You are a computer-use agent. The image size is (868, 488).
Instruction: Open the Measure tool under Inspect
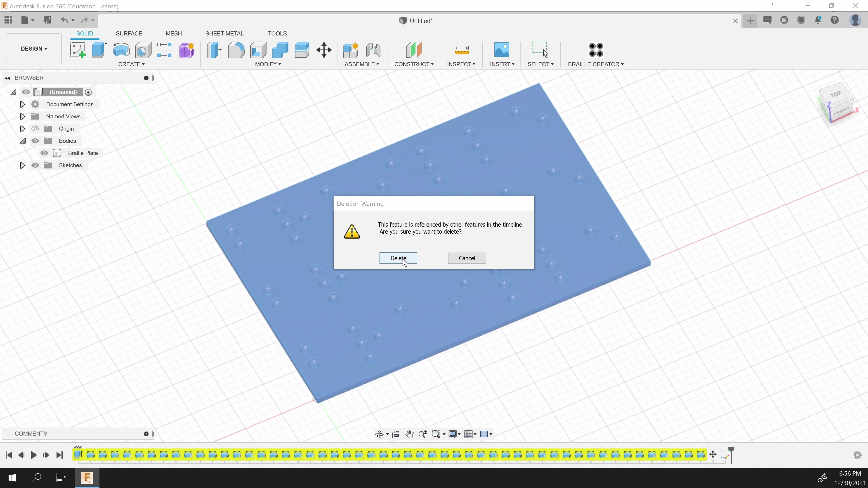point(461,50)
